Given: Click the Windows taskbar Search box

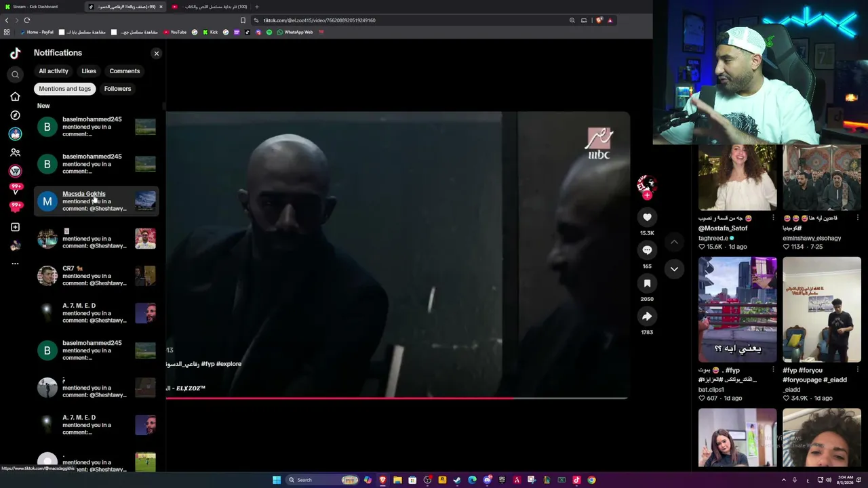Looking at the screenshot, I should coord(323,480).
